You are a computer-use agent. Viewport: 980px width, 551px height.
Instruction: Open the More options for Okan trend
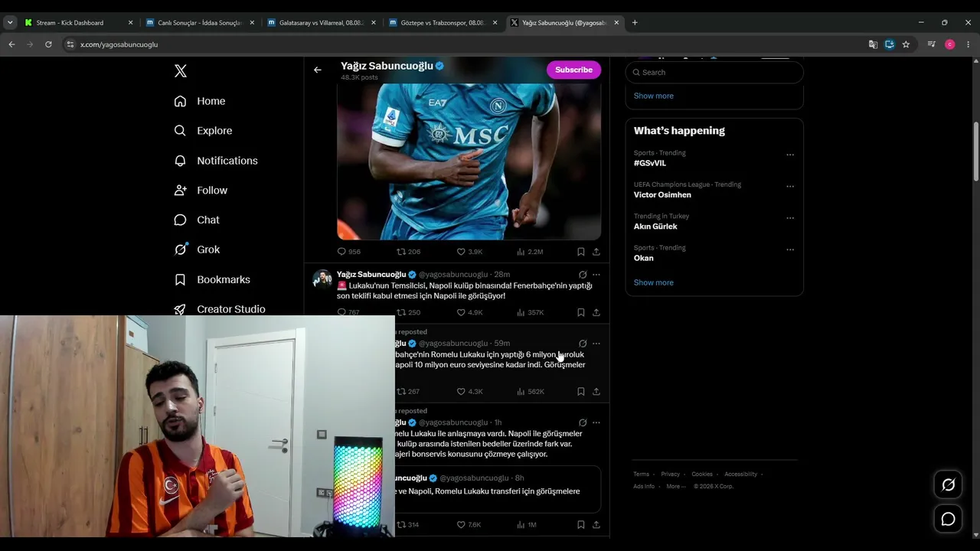pyautogui.click(x=790, y=249)
